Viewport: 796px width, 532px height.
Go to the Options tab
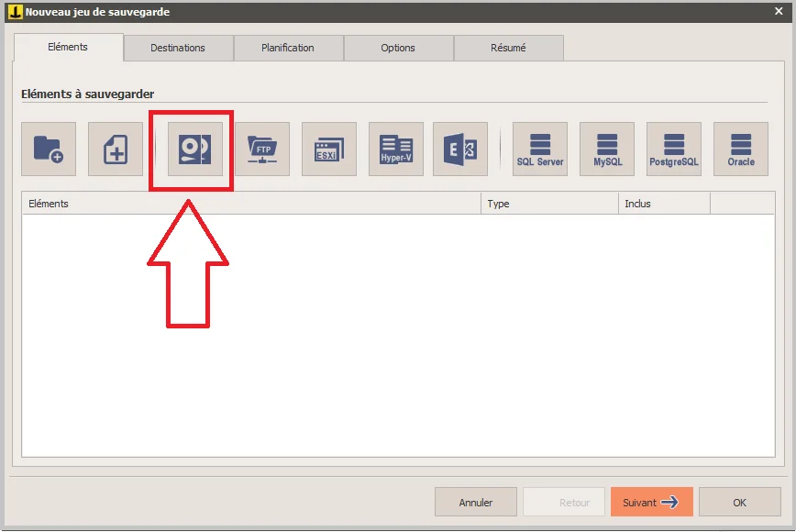tap(398, 48)
